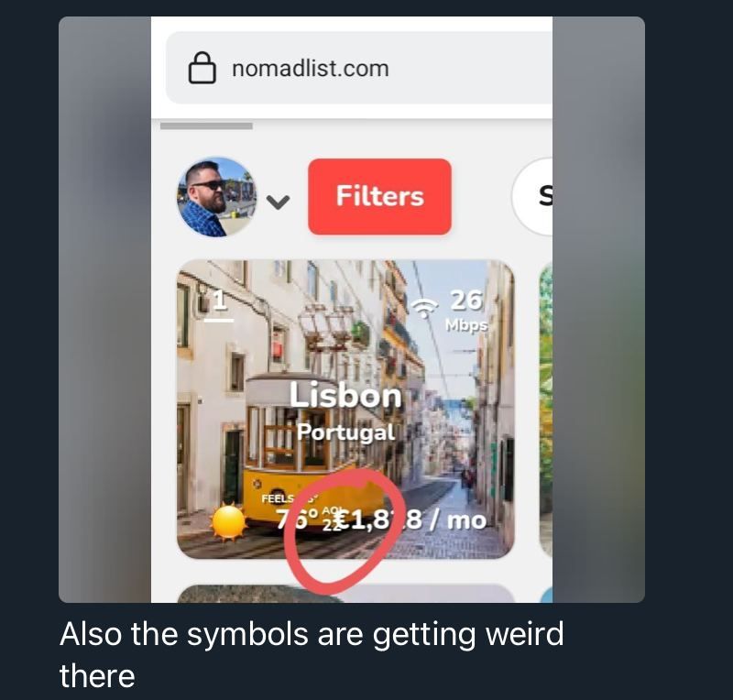Viewport: 733px width, 700px height.
Task: Click the sun weather icon
Action: pyautogui.click(x=228, y=522)
